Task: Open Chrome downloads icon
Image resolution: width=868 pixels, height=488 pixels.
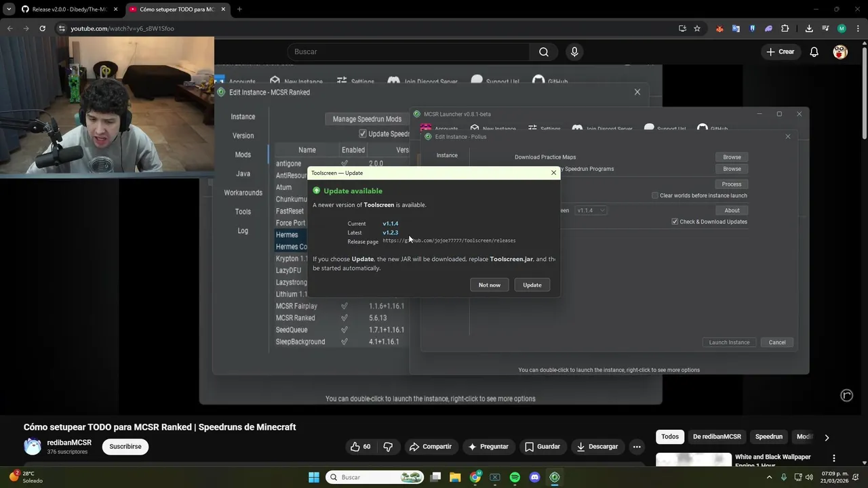Action: (809, 28)
